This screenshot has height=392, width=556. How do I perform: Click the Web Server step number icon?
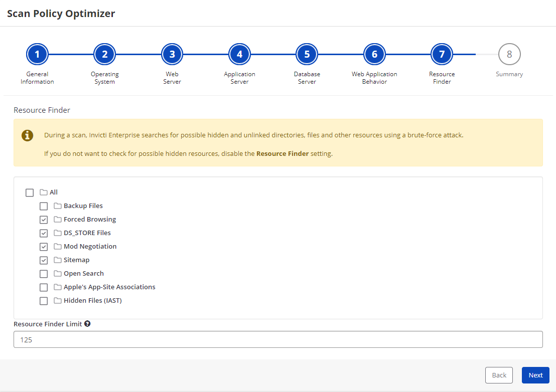point(172,54)
